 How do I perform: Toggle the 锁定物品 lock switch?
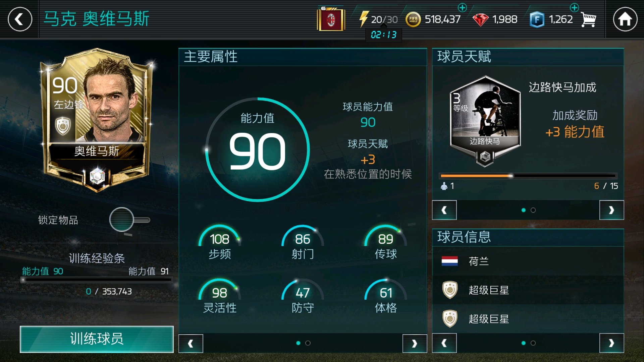(129, 220)
